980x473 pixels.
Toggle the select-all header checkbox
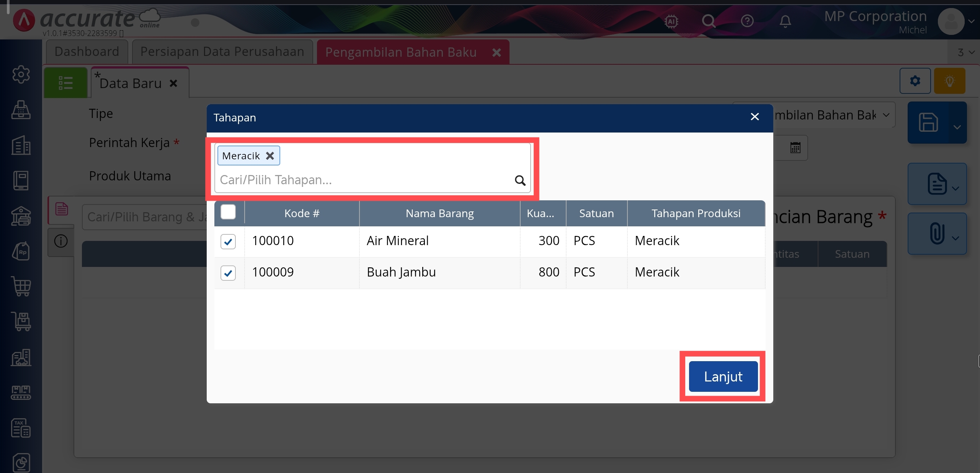228,212
